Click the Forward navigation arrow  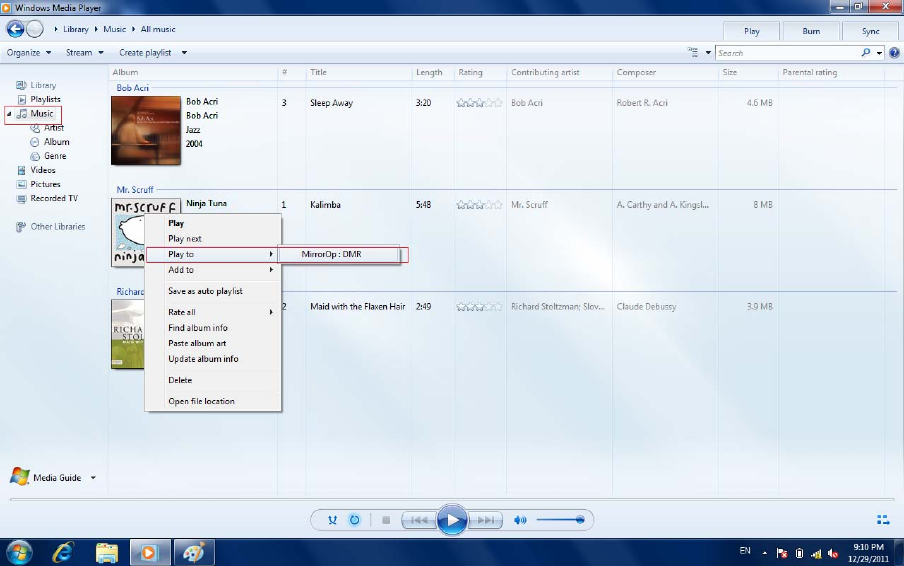(35, 29)
